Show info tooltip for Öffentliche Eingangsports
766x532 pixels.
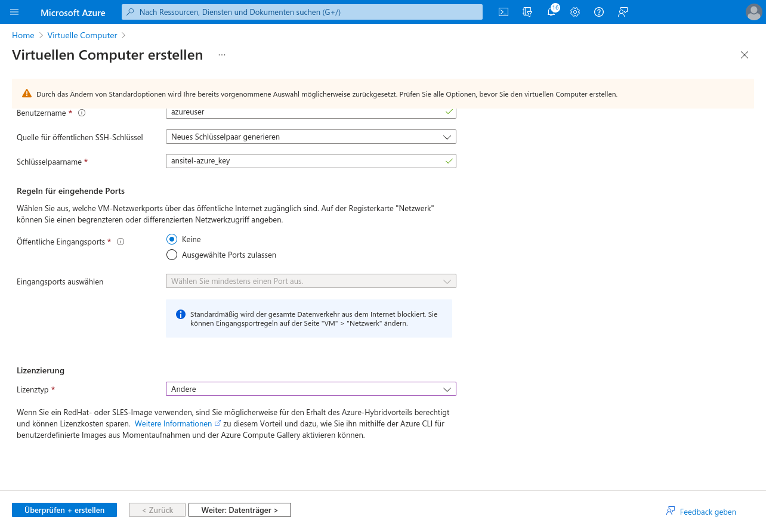pos(121,242)
